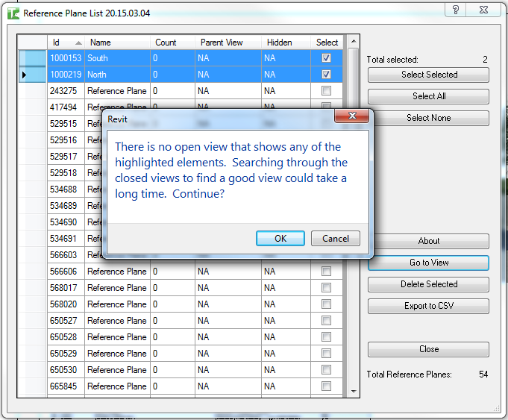Click the Select None button

(x=428, y=118)
